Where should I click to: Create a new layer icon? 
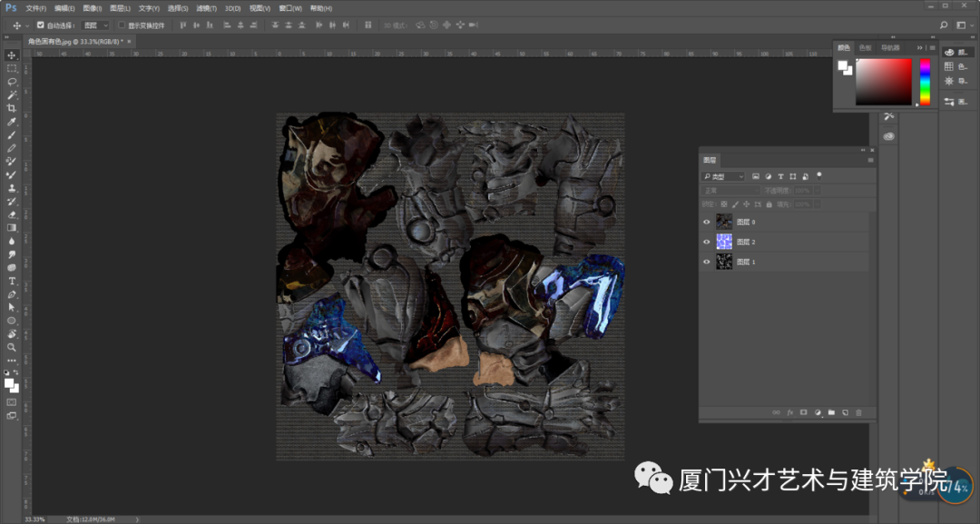coord(845,412)
